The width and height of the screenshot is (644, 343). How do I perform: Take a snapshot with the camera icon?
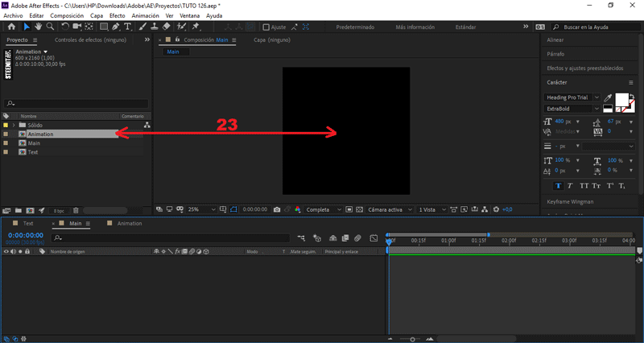pyautogui.click(x=277, y=209)
